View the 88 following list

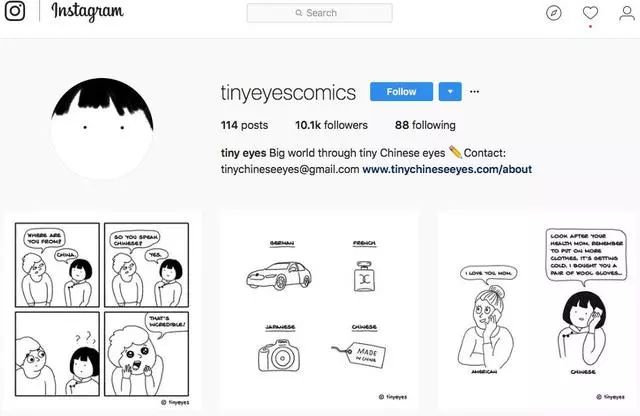click(x=425, y=125)
